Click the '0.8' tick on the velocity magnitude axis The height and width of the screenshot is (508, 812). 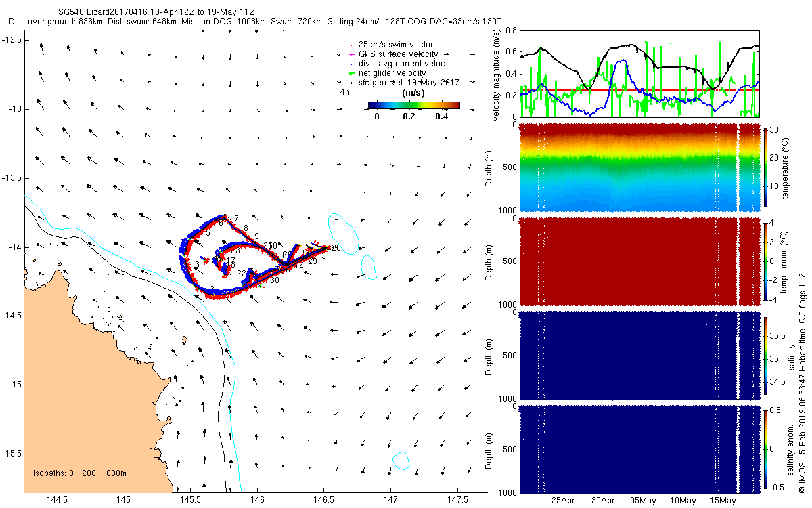[x=511, y=31]
